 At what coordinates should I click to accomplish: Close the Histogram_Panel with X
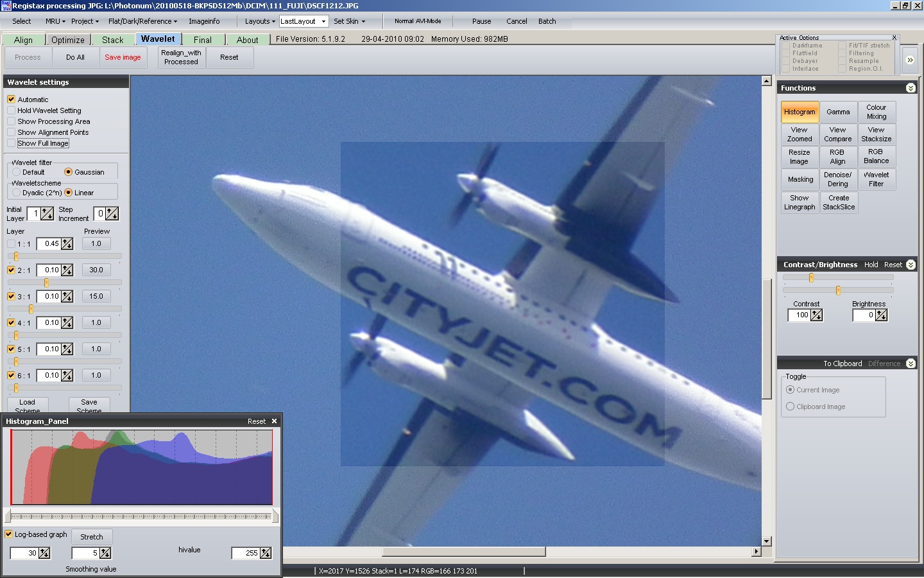pos(274,421)
